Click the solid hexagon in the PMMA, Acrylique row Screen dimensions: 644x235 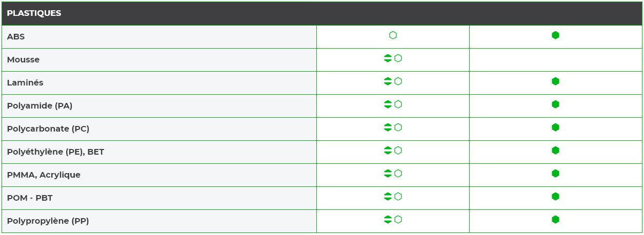555,174
